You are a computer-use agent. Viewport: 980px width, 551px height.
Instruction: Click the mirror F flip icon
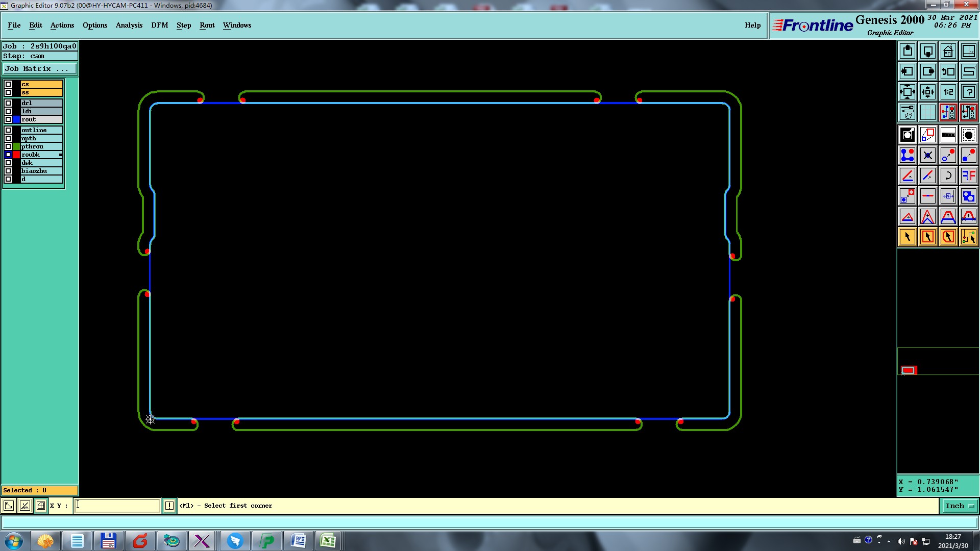point(968,176)
